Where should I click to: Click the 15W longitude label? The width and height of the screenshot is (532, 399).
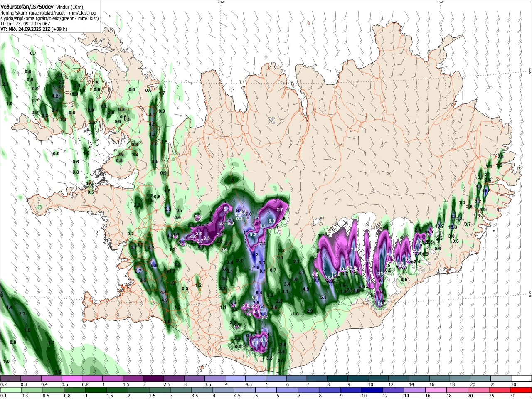(440, 2)
